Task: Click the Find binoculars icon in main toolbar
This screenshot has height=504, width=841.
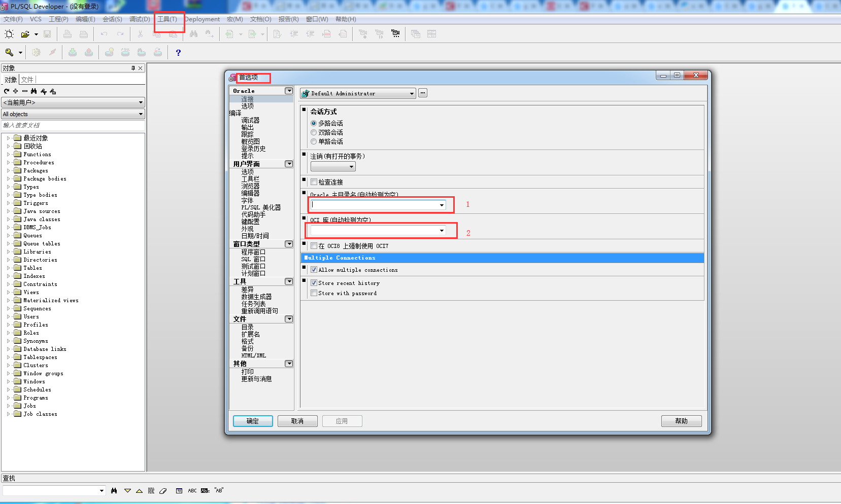Action: click(x=193, y=34)
